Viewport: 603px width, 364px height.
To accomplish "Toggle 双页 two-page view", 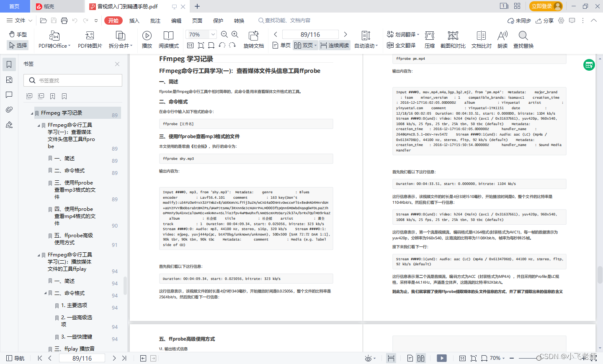I will click(305, 45).
